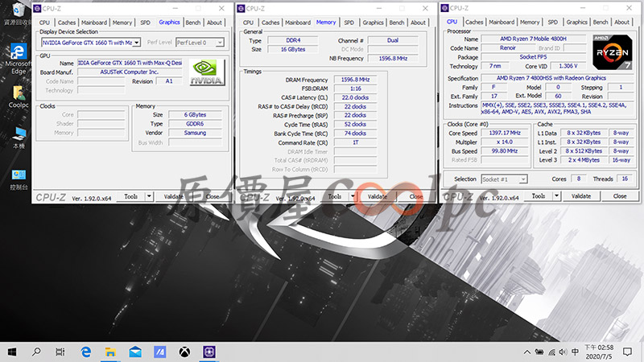Click Tools button in CPU window
This screenshot has height=362, width=644.
coord(539,196)
